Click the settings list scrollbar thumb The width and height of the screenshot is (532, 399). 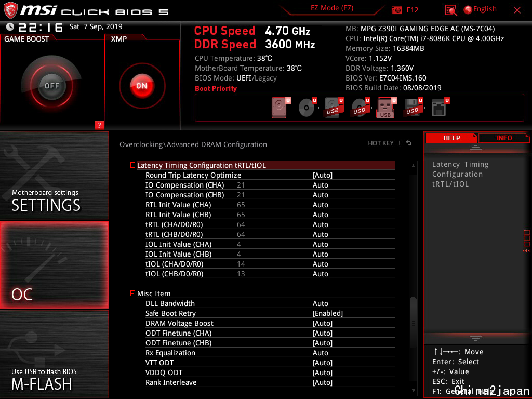pos(413,322)
